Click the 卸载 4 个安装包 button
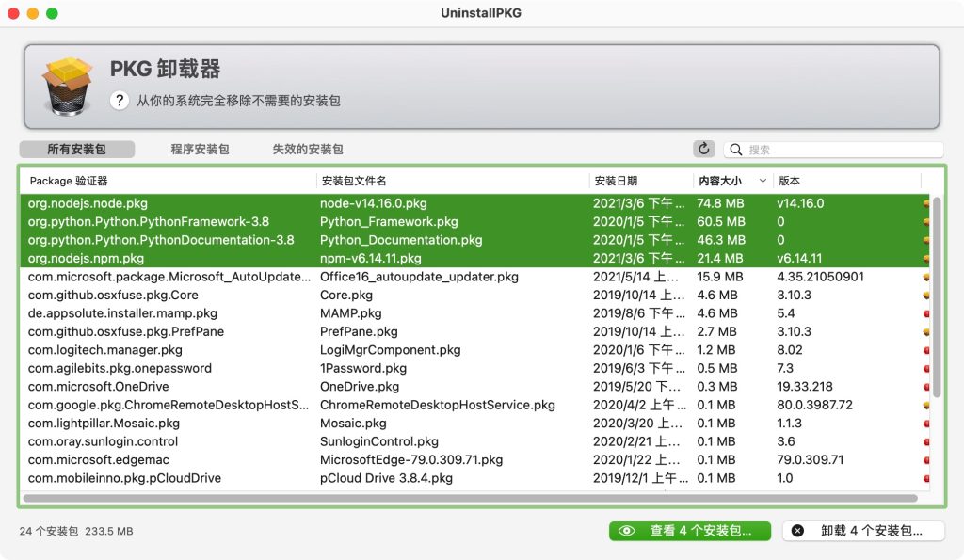 pos(863,531)
